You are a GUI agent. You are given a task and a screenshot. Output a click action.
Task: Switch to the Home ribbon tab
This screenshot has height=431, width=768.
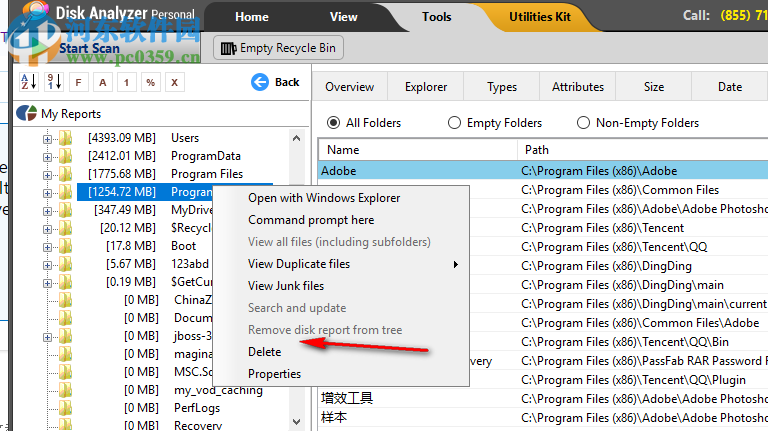pyautogui.click(x=252, y=17)
